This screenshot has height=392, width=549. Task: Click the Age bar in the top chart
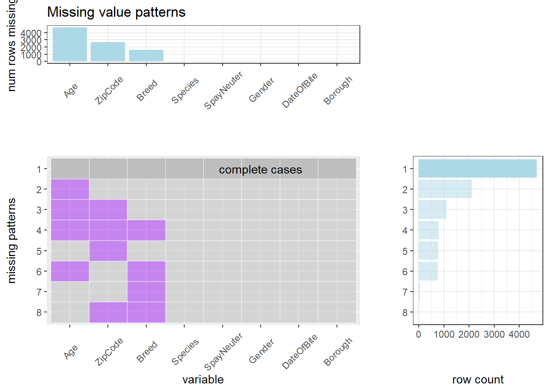click(70, 44)
